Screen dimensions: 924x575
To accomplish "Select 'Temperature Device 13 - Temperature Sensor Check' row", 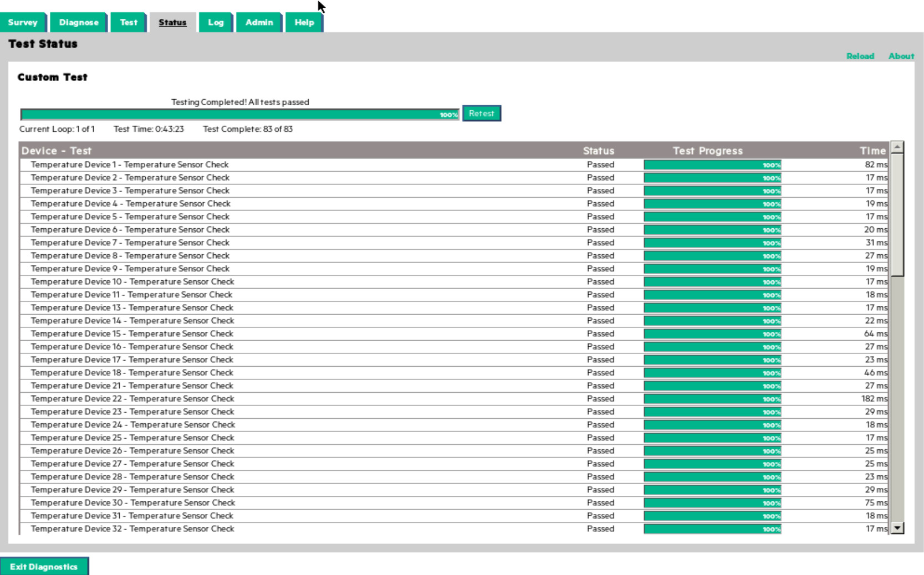I will (454, 308).
